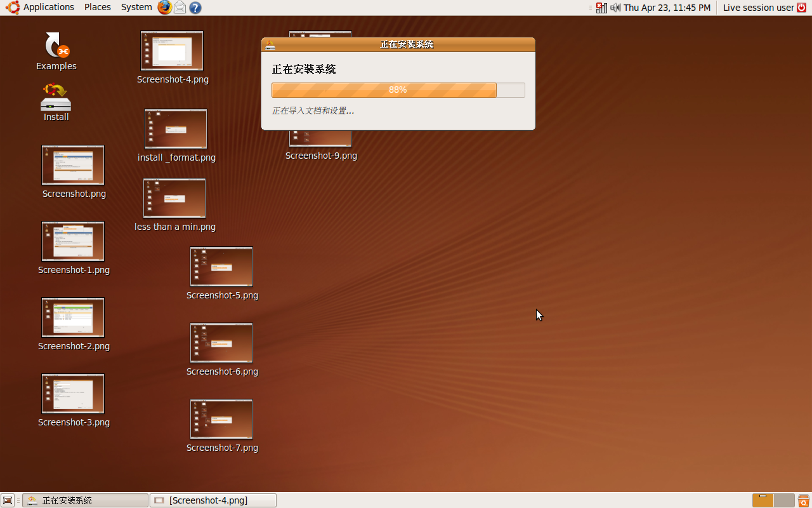The height and width of the screenshot is (508, 812).
Task: Click the 88% installation progress bar
Action: tap(398, 90)
